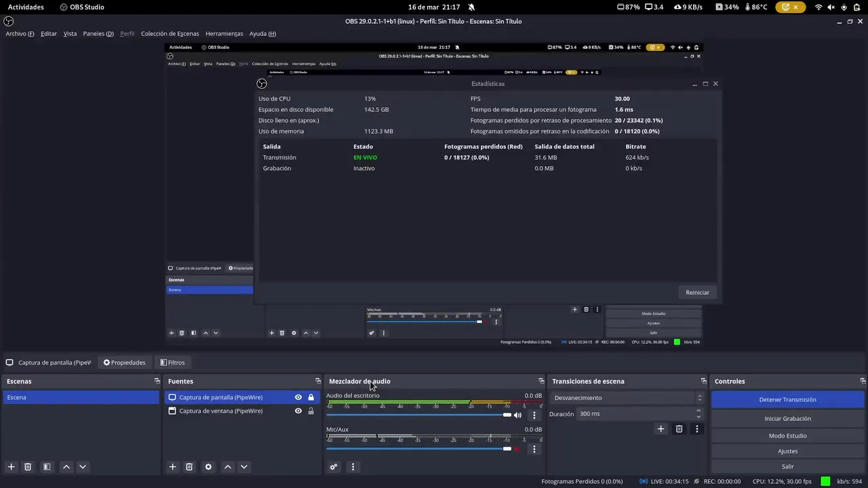Toggle notifications bell in top bar
868x488 pixels.
tap(471, 7)
